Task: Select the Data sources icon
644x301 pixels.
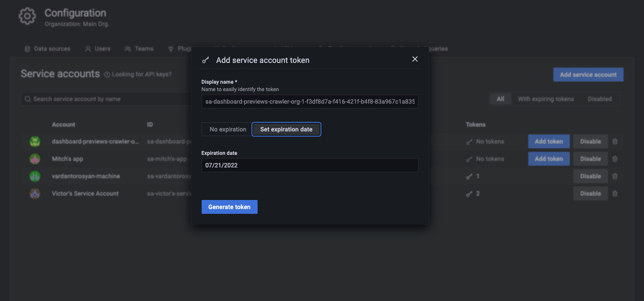Action: click(27, 49)
